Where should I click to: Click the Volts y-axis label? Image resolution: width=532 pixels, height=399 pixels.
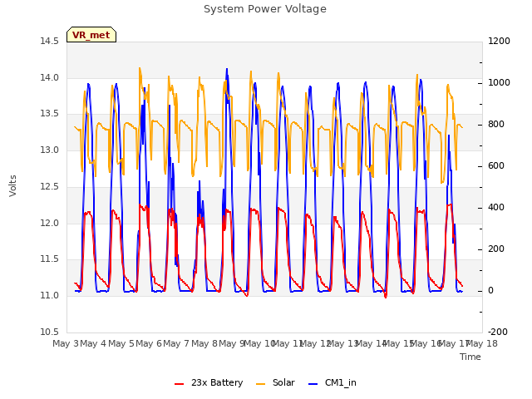(13, 185)
